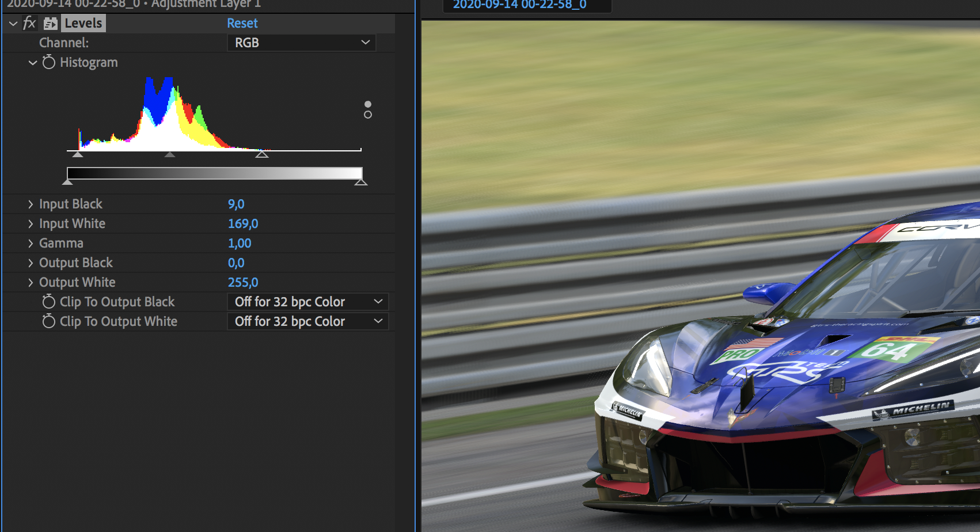
Task: Select the Levels effect name
Action: tap(83, 23)
